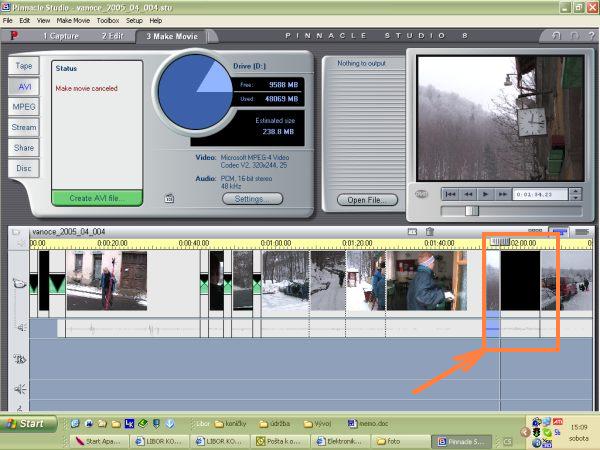Toggle the video track lock icon

[17, 284]
